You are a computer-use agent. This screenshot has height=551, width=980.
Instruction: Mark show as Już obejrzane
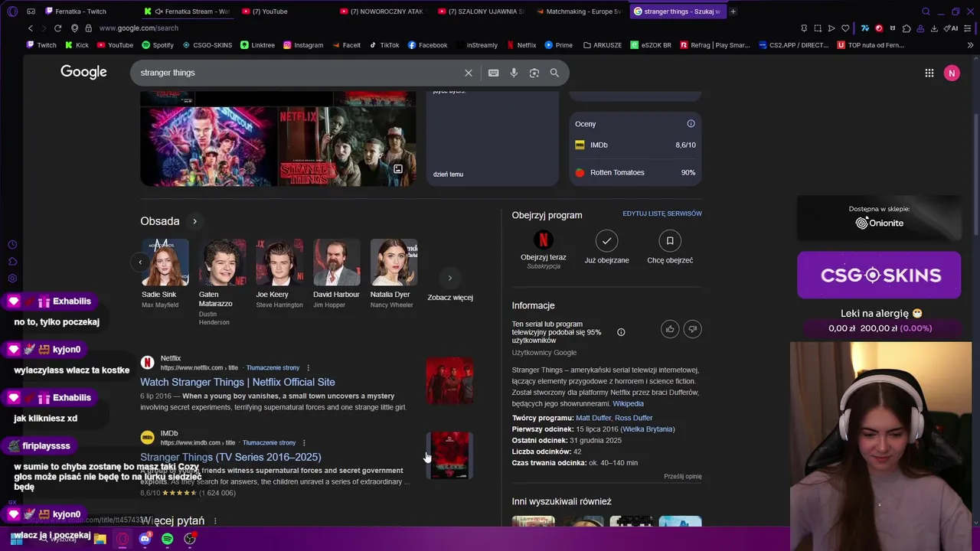tap(606, 247)
